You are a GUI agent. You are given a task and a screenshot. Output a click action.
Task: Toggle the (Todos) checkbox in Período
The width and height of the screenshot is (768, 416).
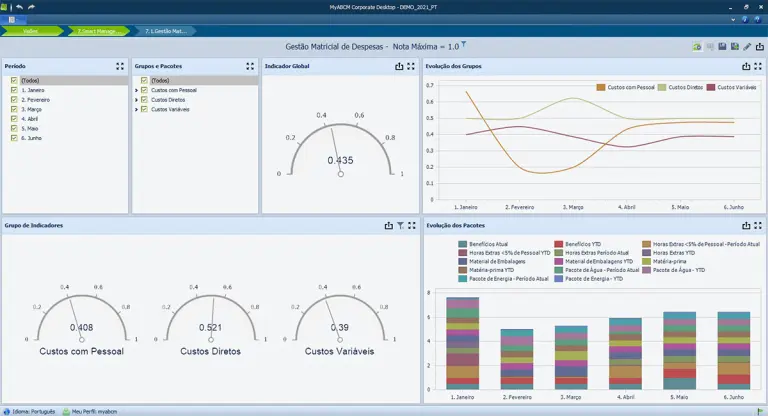pyautogui.click(x=14, y=81)
